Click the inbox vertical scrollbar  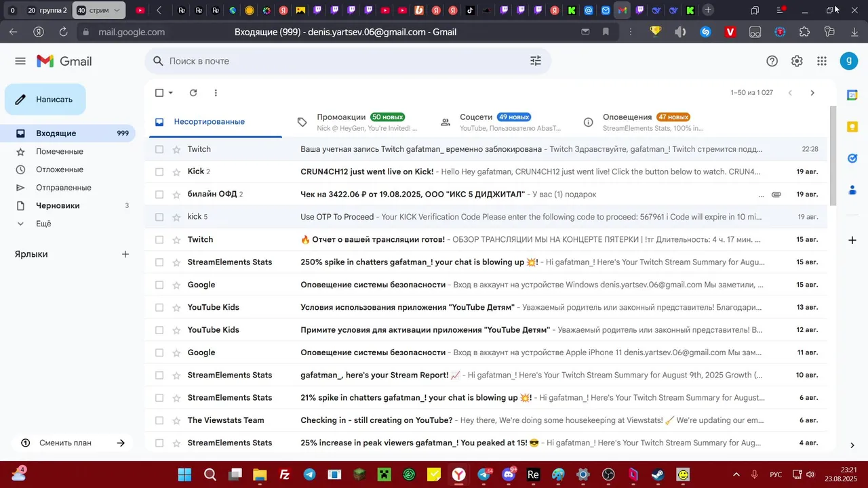click(x=833, y=156)
